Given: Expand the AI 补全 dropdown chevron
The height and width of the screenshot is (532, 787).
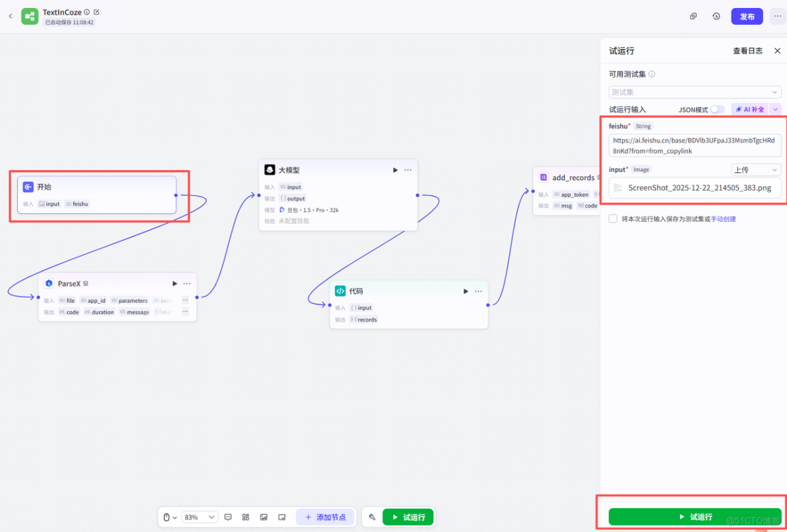Looking at the screenshot, I should (776, 109).
